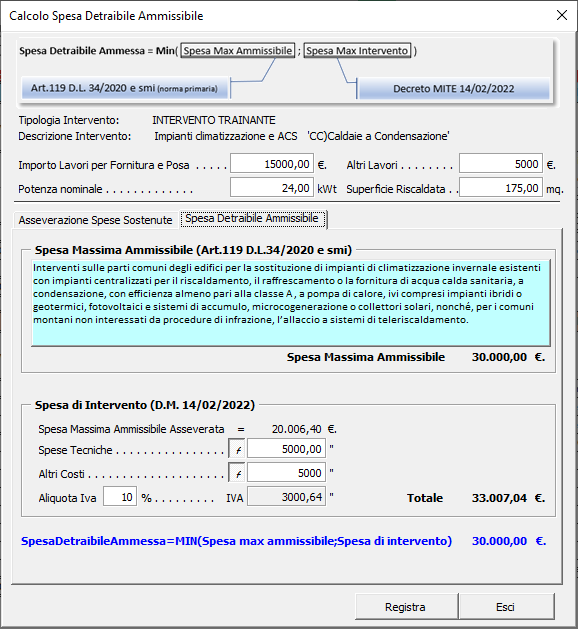The width and height of the screenshot is (578, 629).
Task: Edit the Aliquota Iva percentage field
Action: point(120,497)
